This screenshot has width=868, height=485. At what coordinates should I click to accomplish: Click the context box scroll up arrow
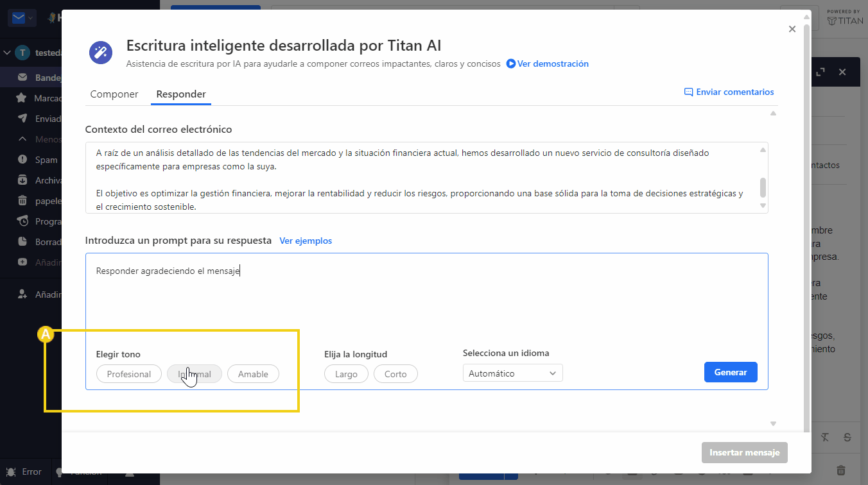click(763, 149)
